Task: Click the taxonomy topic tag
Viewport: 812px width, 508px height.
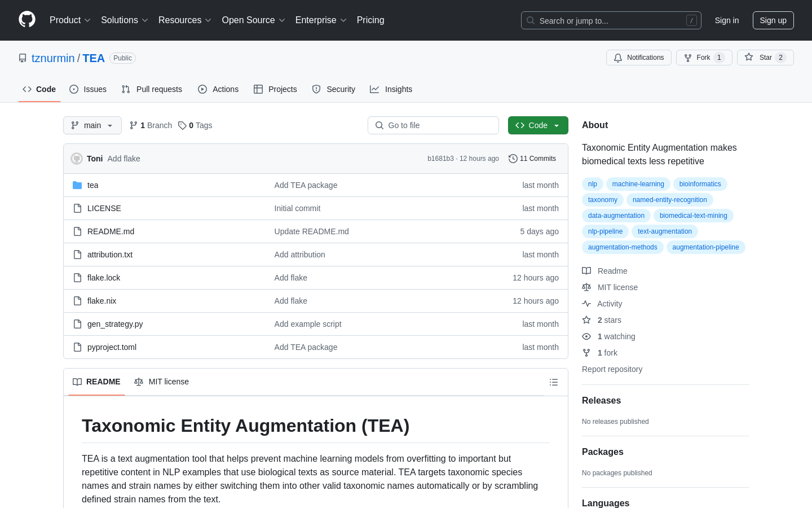Action: point(603,200)
